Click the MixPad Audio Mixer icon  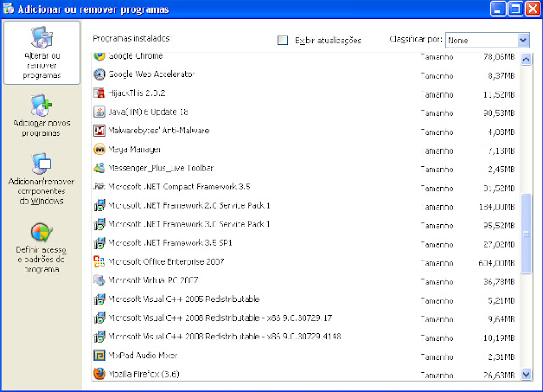click(99, 356)
